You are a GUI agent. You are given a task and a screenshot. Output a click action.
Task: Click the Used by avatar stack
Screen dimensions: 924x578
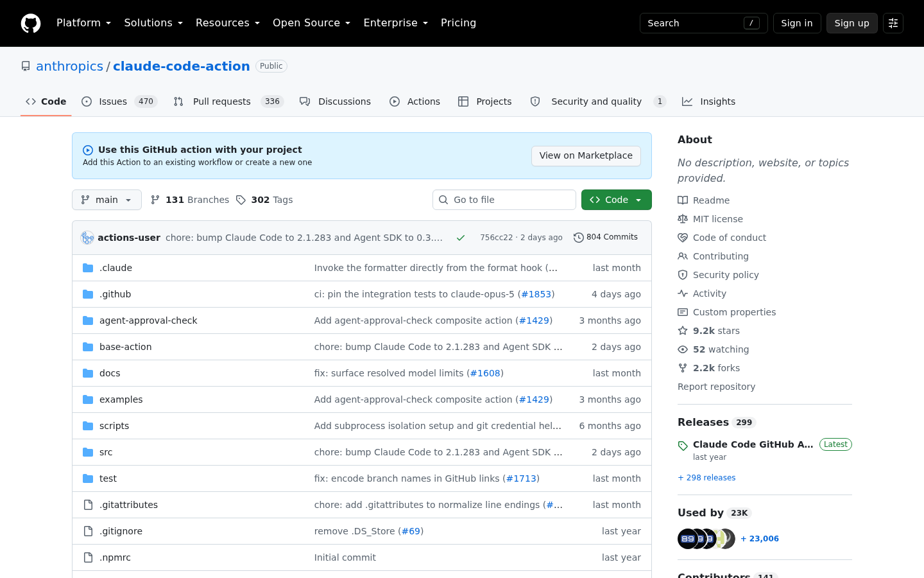coord(706,539)
